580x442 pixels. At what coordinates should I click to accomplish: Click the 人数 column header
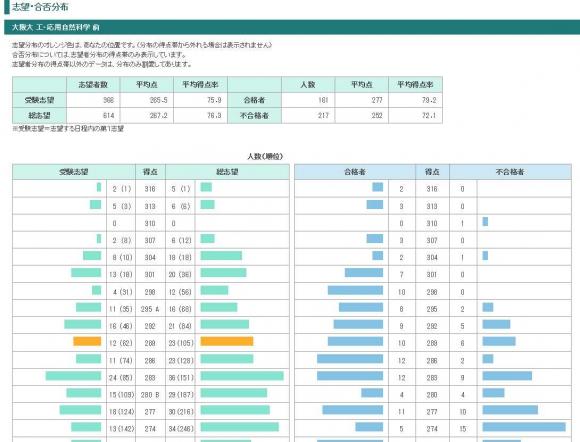[308, 85]
